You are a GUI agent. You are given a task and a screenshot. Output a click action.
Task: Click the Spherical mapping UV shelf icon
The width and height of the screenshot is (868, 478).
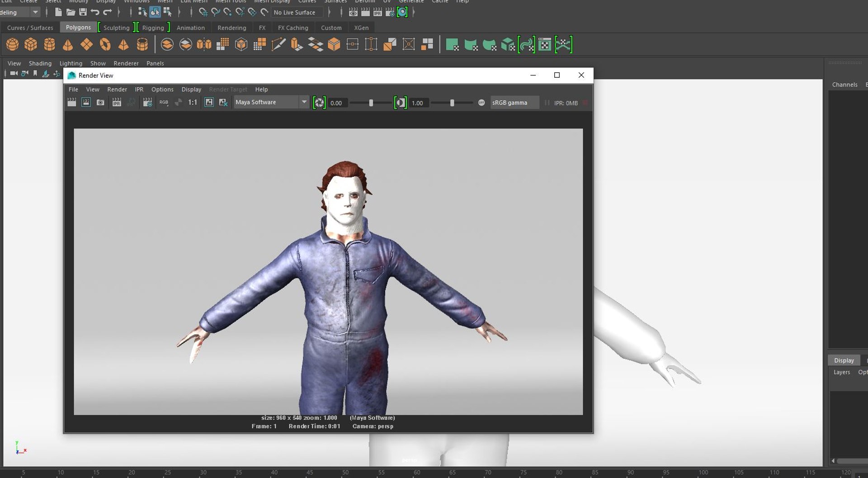[x=489, y=44]
